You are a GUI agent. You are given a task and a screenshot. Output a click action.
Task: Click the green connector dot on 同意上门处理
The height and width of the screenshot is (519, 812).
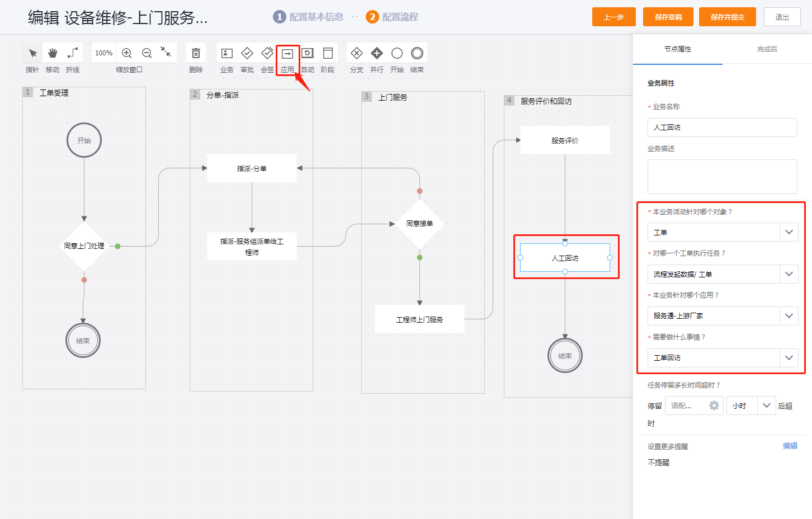pyautogui.click(x=118, y=246)
